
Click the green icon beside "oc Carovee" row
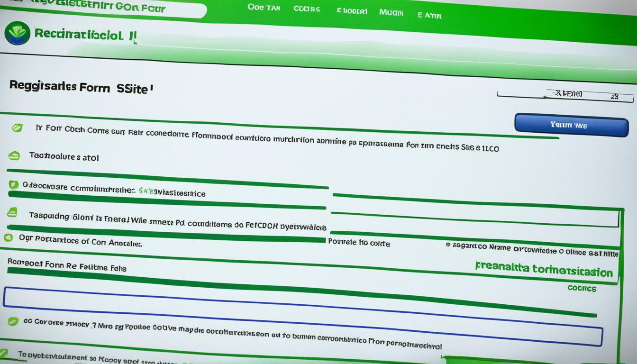(13, 321)
